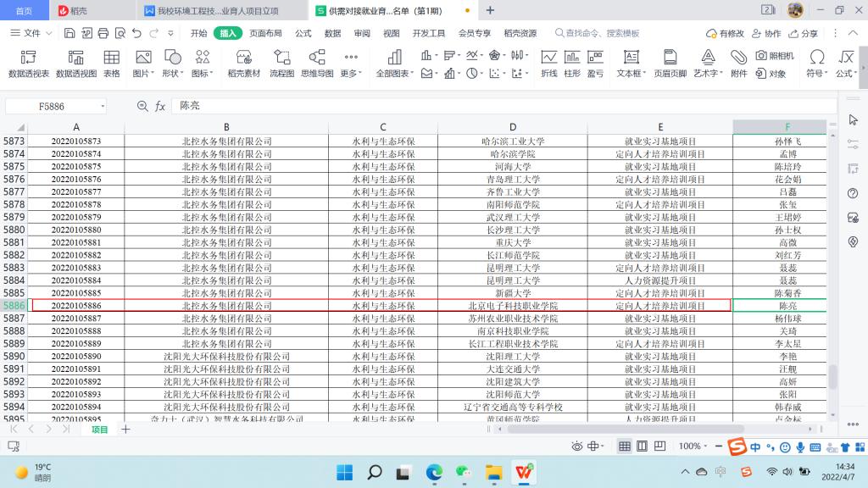This screenshot has height=488, width=868.
Task: Insert a mind map (思维导图)
Action: click(x=317, y=64)
